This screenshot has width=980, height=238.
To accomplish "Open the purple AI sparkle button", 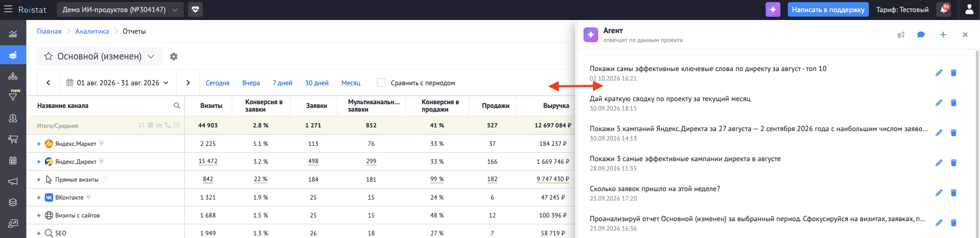I will (773, 9).
